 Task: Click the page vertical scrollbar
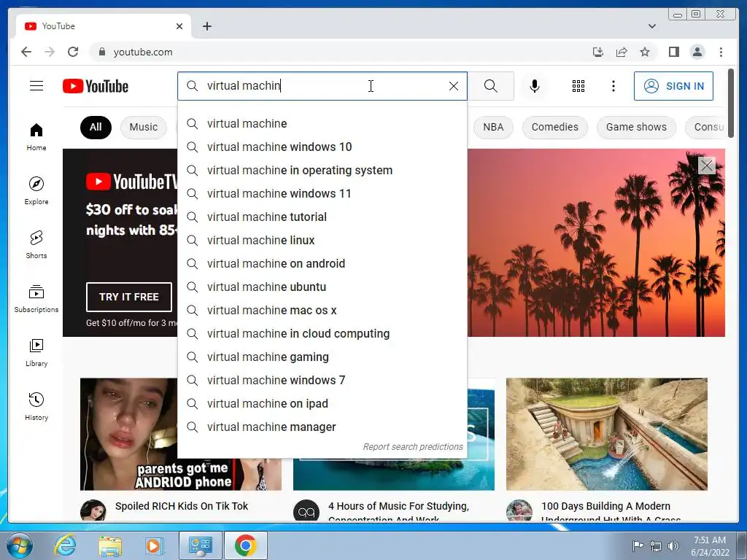tap(730, 103)
